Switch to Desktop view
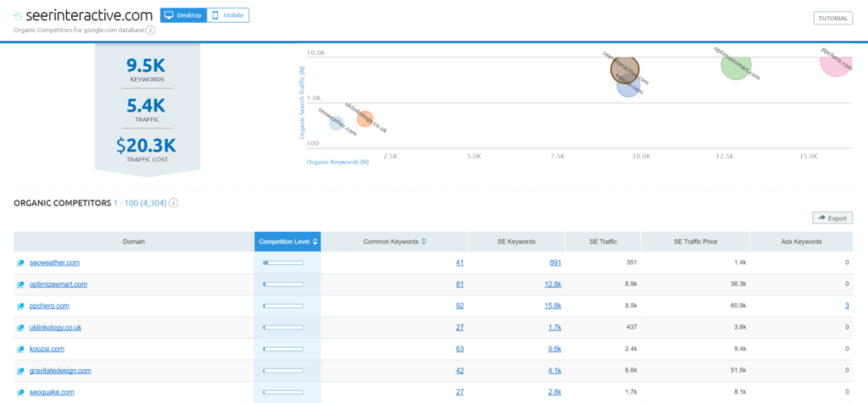Screen dimensions: 868x403 click(183, 15)
